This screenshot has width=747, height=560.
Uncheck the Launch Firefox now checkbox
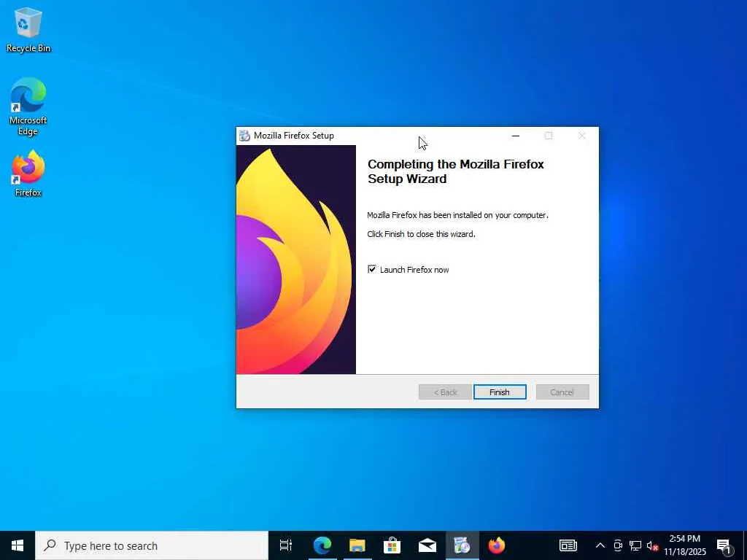372,270
